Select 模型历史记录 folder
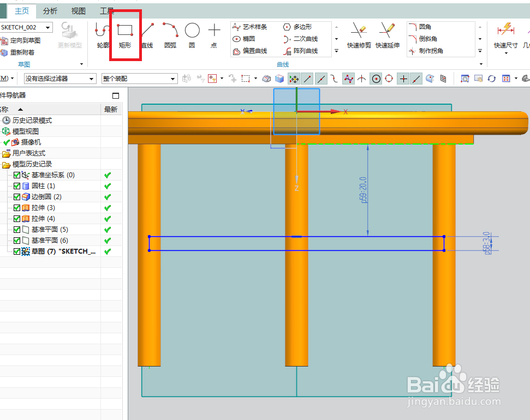Screen dimensions: 530x420 pos(32,164)
